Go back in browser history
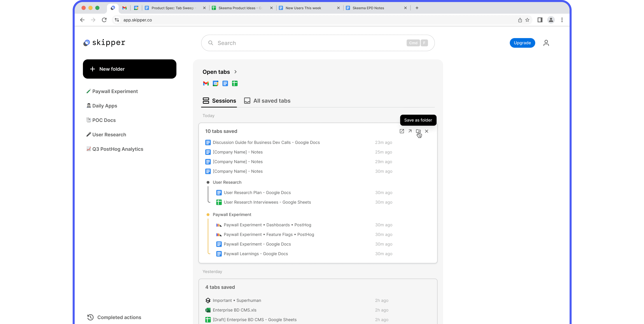The height and width of the screenshot is (324, 644). click(82, 20)
